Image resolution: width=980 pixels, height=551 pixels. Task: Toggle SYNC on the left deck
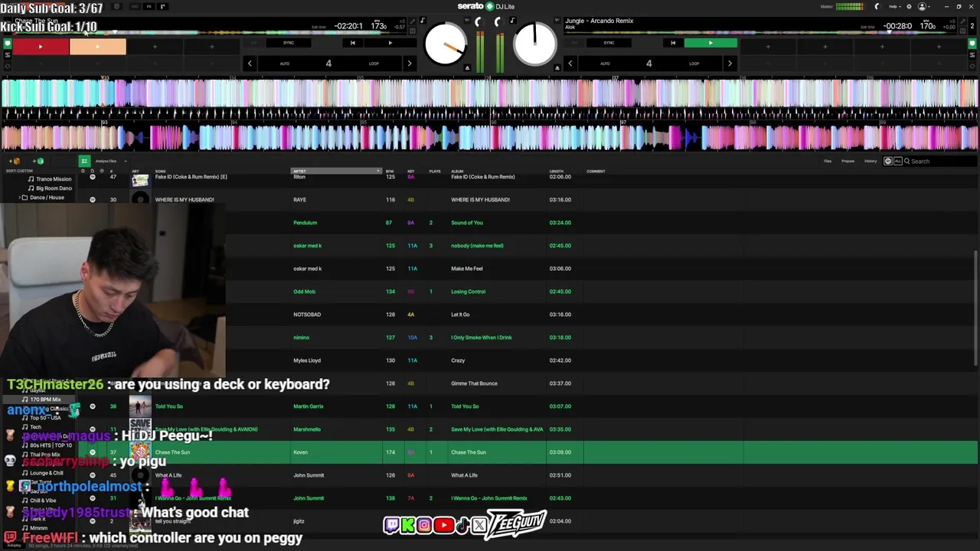(289, 43)
